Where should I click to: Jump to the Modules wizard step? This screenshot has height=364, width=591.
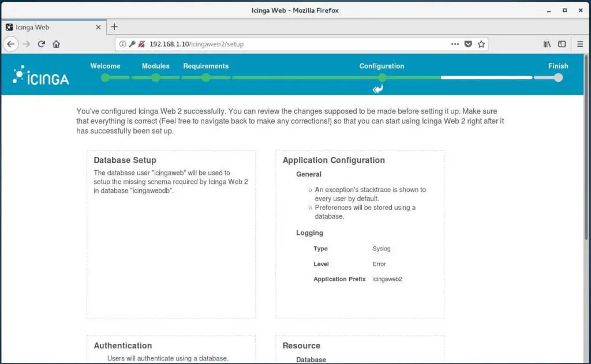pos(156,66)
